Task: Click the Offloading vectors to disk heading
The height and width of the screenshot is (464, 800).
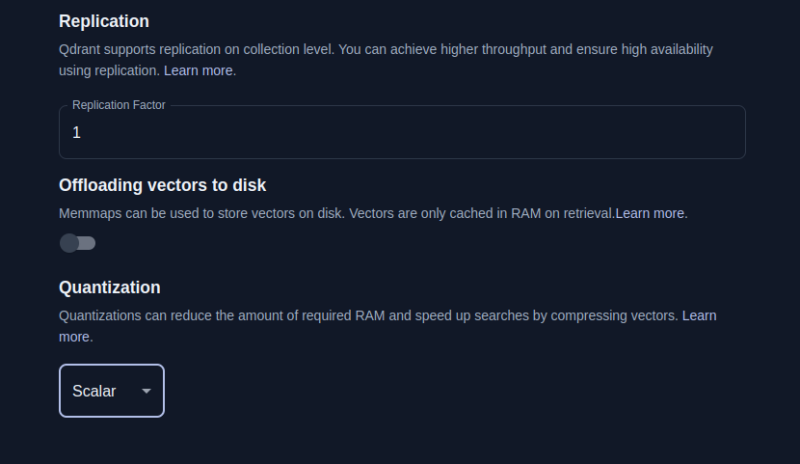Action: click(162, 185)
